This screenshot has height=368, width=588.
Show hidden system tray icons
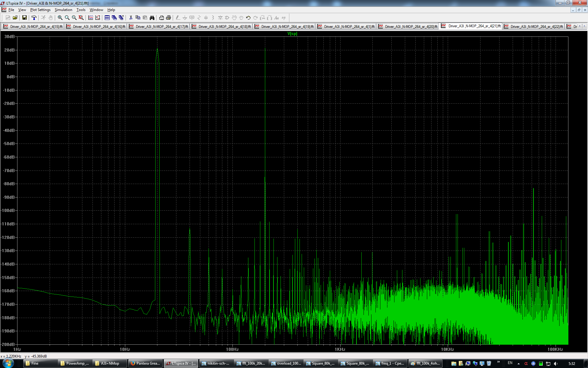coord(518,364)
